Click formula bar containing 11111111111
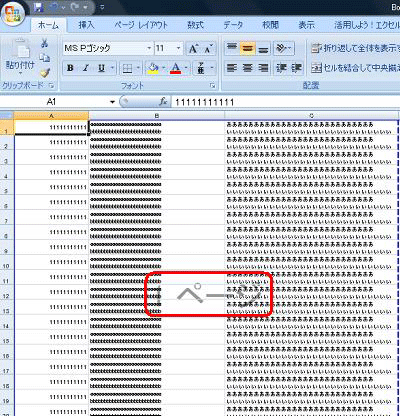Viewport: 400px width, 416px height. pos(286,102)
